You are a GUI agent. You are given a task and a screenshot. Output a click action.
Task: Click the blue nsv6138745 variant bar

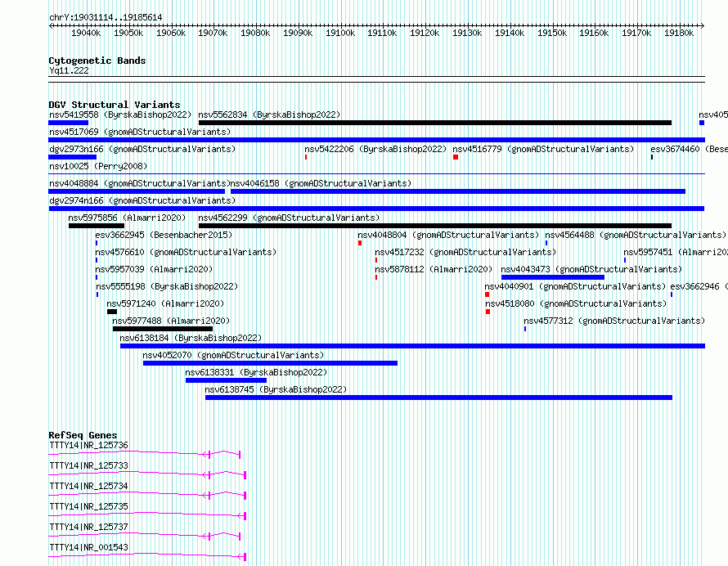438,398
